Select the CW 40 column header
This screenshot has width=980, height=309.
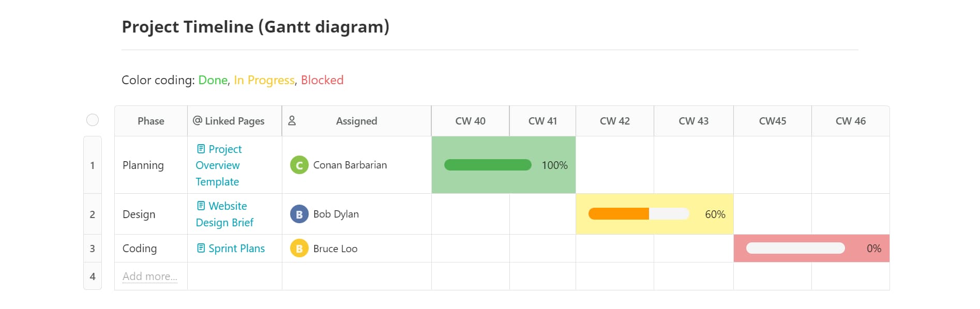(470, 120)
